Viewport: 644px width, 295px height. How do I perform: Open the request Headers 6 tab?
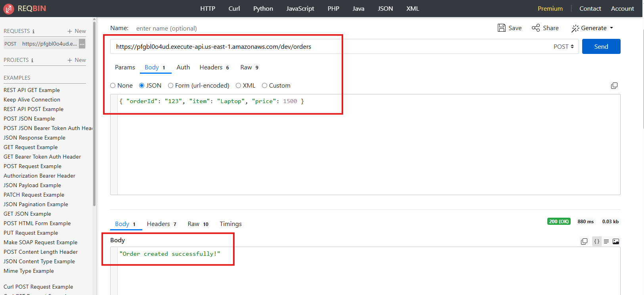(214, 67)
